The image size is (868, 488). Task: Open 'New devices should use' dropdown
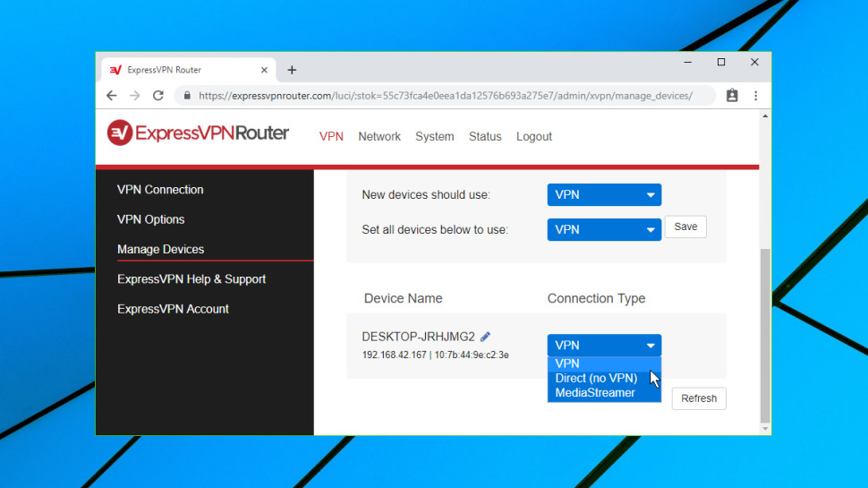pos(604,195)
